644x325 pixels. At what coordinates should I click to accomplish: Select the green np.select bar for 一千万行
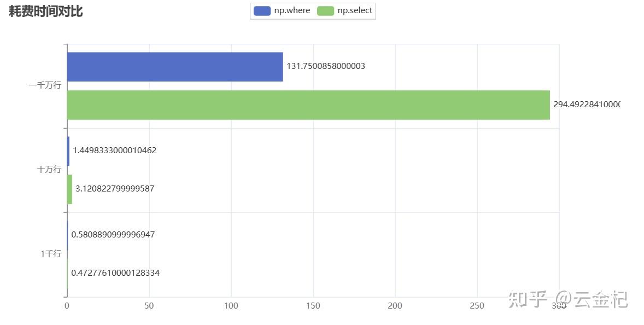308,105
